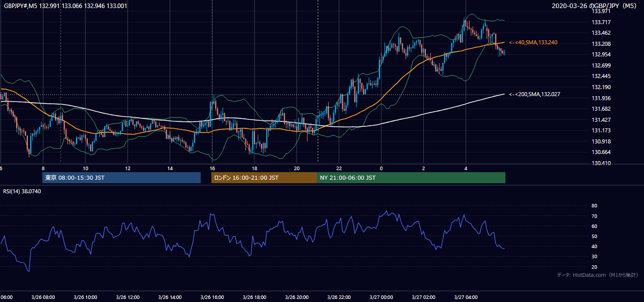Click price axis label 132.445
644x302 pixels.
click(x=601, y=77)
